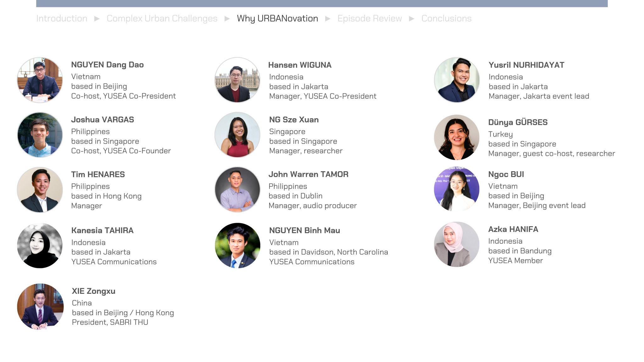Select the name Ngoc BUI
The height and width of the screenshot is (362, 644).
pyautogui.click(x=506, y=174)
